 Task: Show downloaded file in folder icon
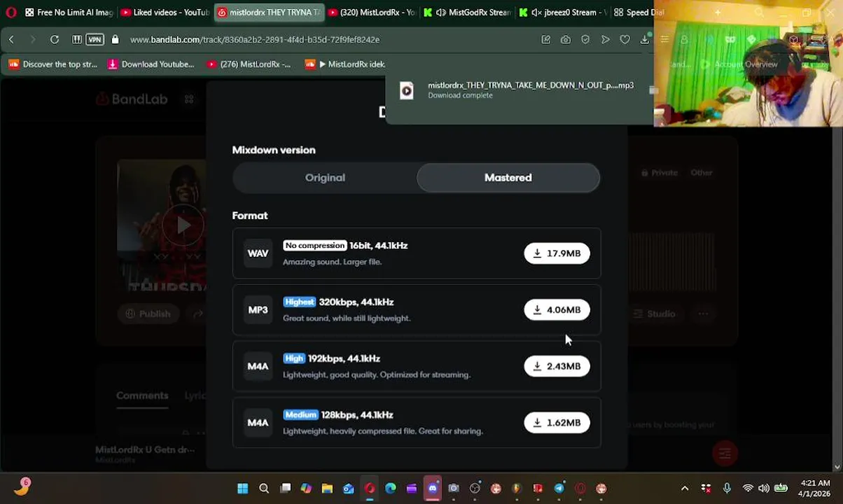[653, 90]
